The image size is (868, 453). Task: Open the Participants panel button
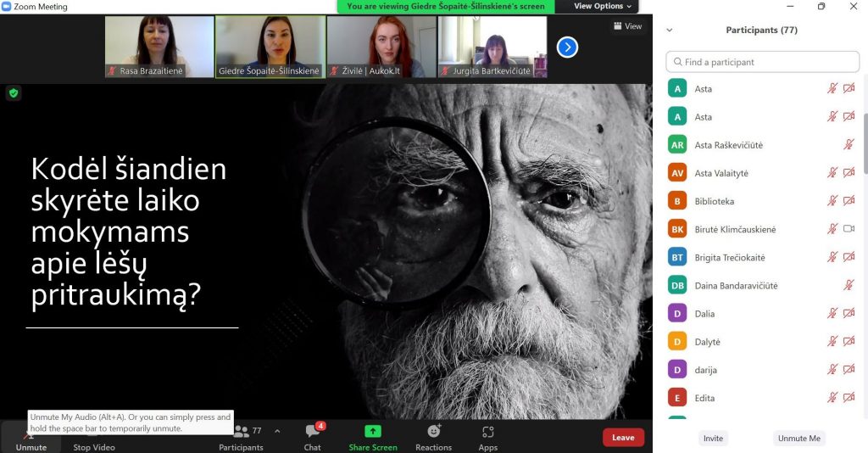tap(241, 438)
